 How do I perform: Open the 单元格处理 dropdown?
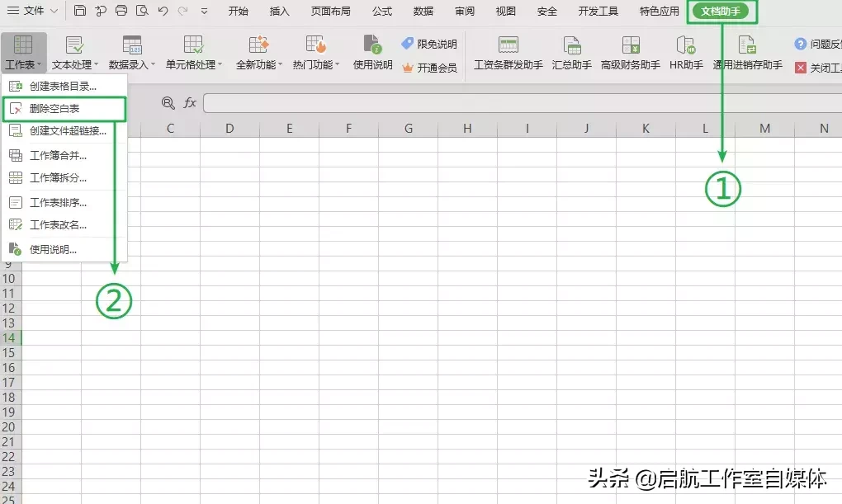193,52
